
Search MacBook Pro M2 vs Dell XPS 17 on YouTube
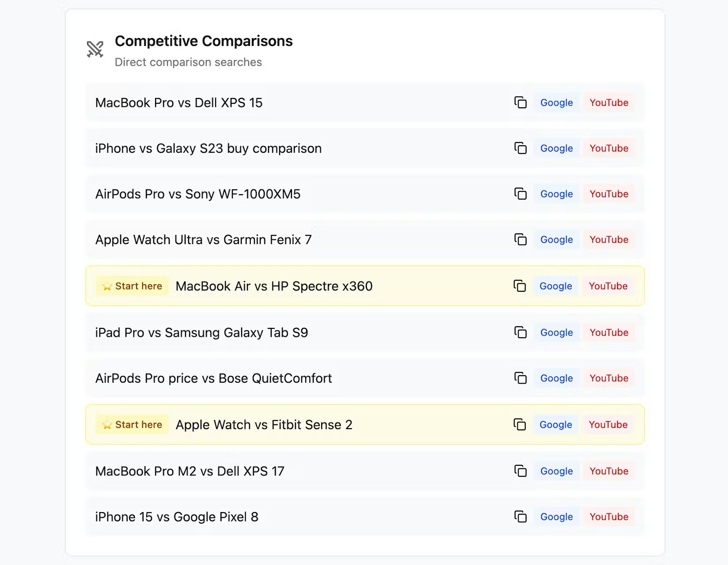(x=609, y=471)
